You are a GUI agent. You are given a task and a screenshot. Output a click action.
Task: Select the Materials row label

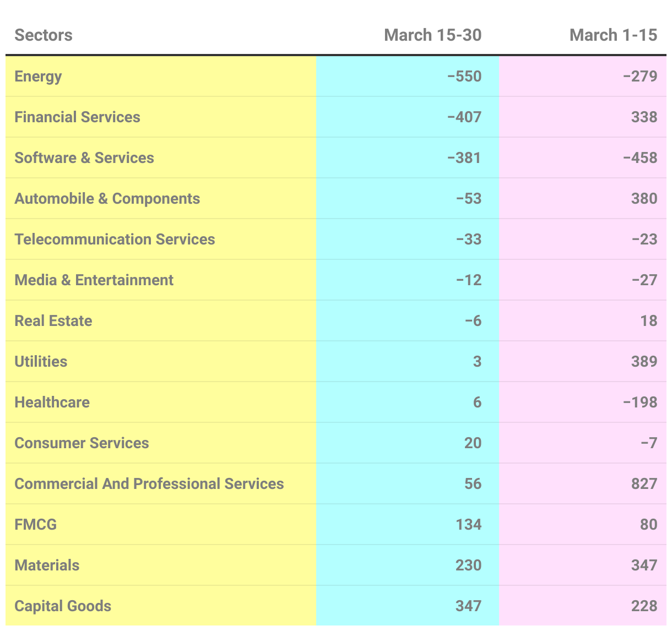click(47, 565)
